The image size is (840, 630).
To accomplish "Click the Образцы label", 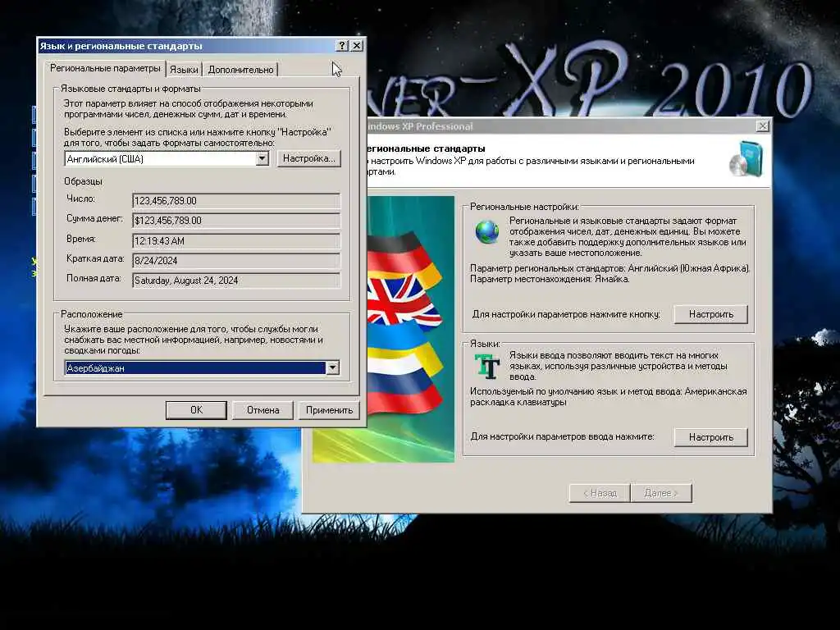I will (x=83, y=181).
